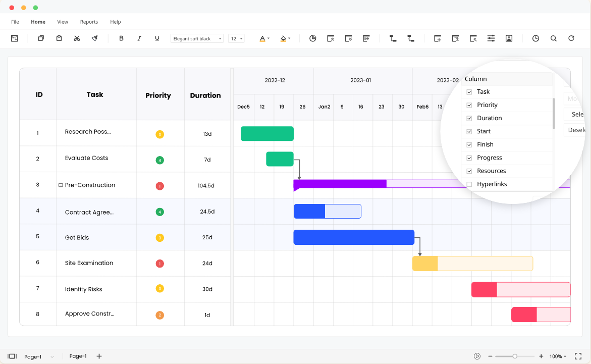This screenshot has width=591, height=364.
Task: Click the fill color bucket icon
Action: (x=284, y=38)
